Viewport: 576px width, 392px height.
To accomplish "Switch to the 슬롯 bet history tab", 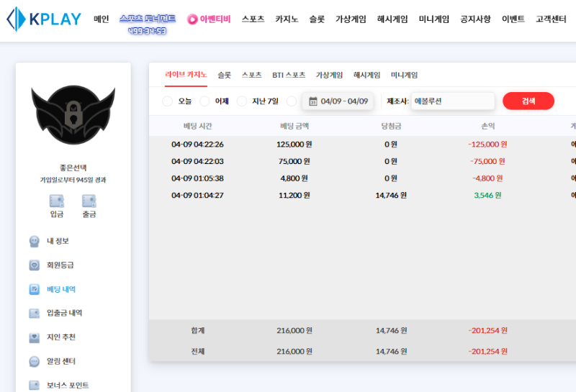I will click(224, 75).
